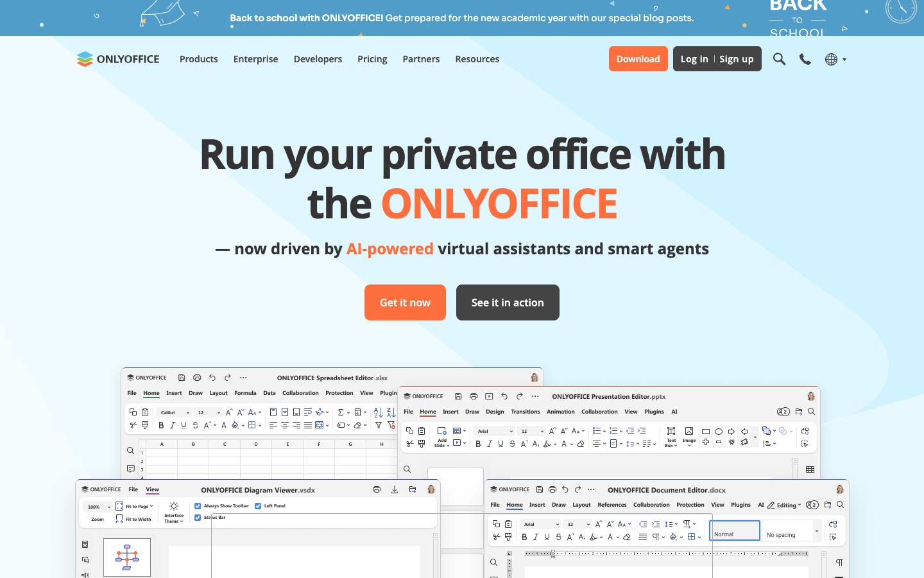This screenshot has width=924, height=578.
Task: Open the Pricing menu item
Action: (x=372, y=59)
